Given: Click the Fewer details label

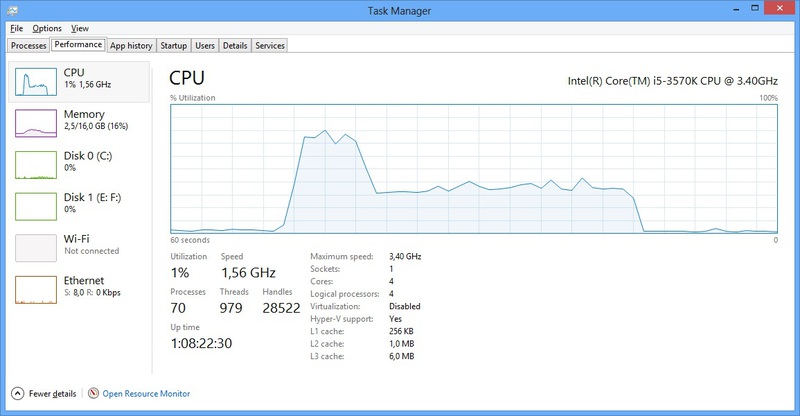Looking at the screenshot, I should tap(53, 394).
